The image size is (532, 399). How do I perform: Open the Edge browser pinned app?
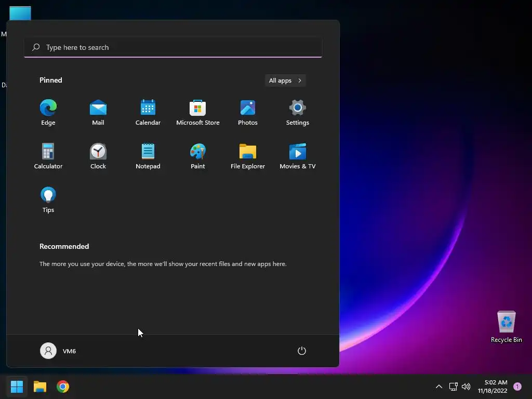48,112
